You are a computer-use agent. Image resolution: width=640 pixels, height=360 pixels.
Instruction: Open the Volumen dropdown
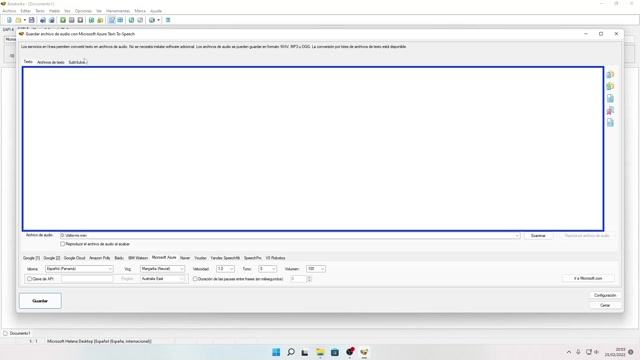point(316,269)
